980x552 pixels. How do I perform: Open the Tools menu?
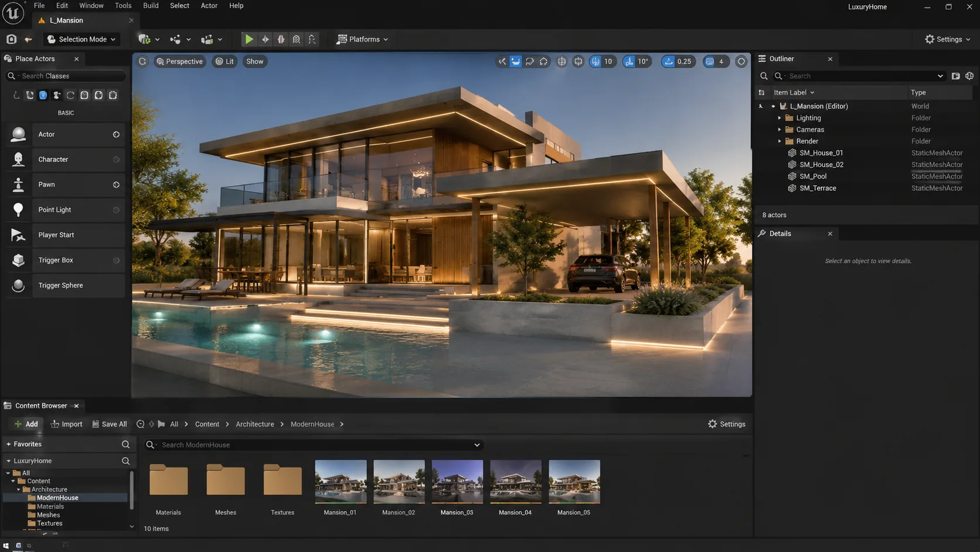coord(123,6)
